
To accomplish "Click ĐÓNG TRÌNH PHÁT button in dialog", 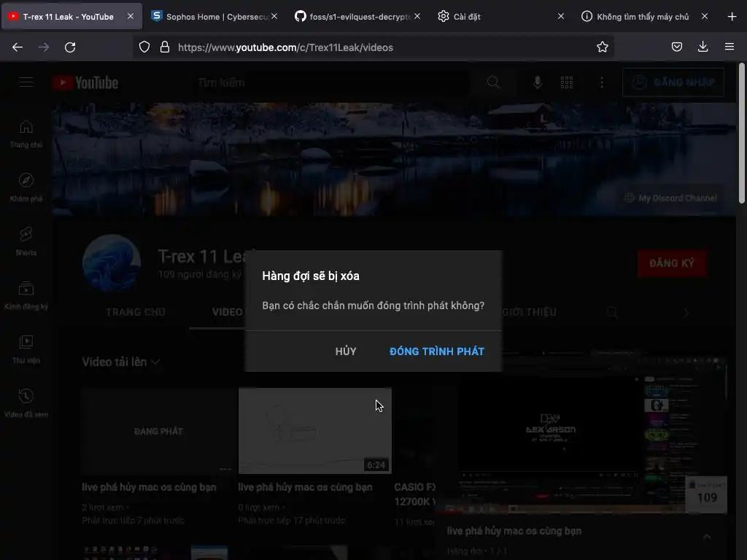I will pyautogui.click(x=437, y=351).
